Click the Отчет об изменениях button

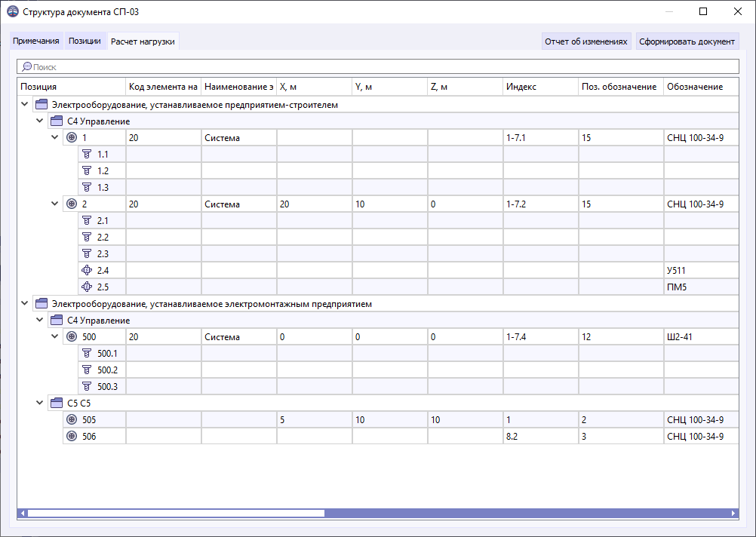[587, 41]
